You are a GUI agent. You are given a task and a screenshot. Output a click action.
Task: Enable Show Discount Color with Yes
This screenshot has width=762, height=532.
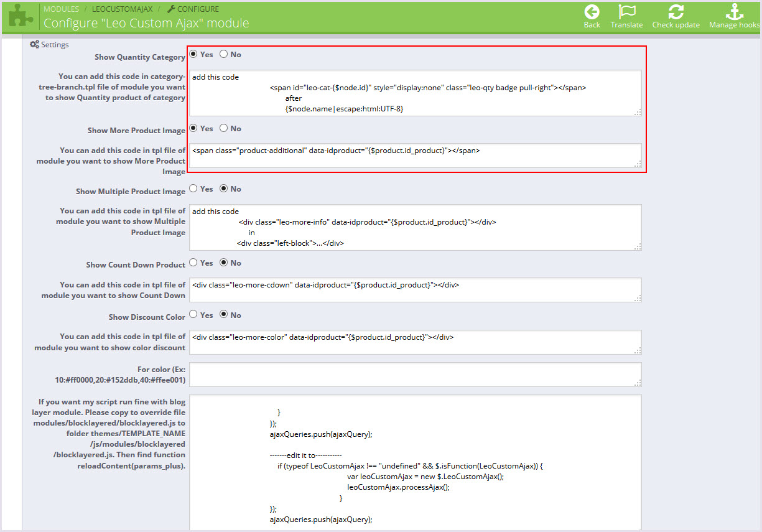(193, 315)
